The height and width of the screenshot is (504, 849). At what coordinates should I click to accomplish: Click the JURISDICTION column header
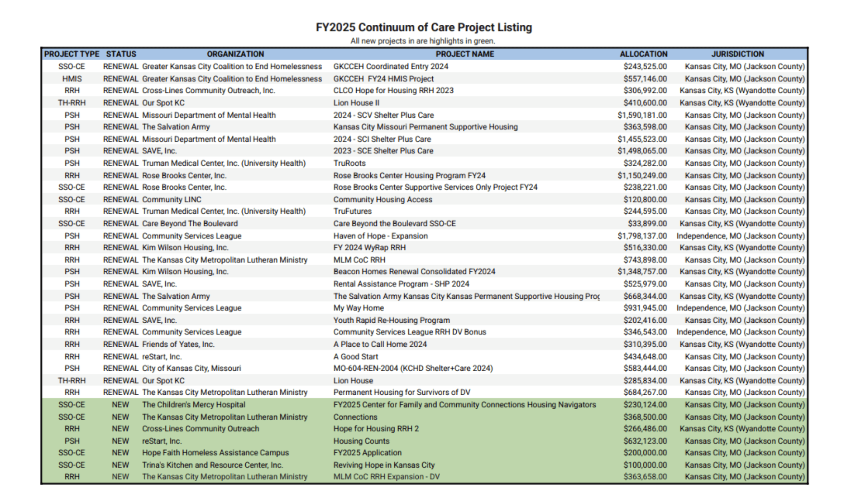[737, 54]
